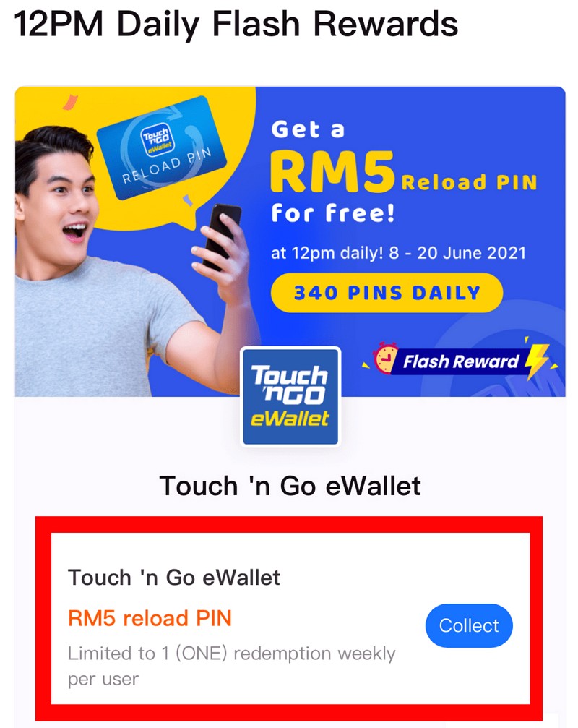
Task: Select the alarm clock icon
Action: (x=386, y=358)
